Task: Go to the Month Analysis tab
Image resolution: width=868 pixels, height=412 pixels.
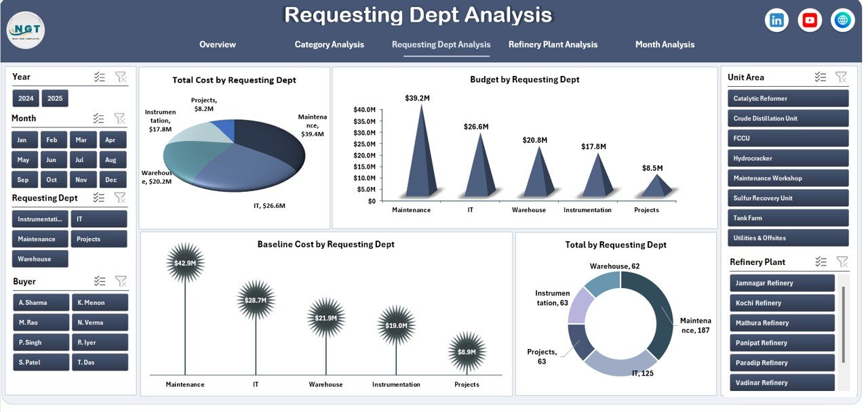Action: click(665, 45)
